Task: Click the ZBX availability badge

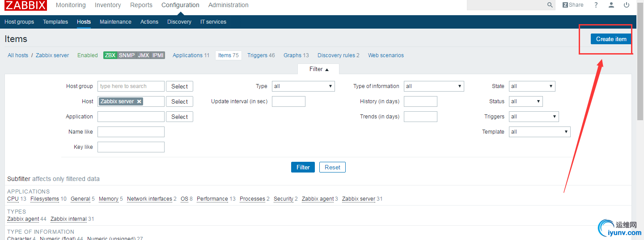Action: (x=110, y=55)
